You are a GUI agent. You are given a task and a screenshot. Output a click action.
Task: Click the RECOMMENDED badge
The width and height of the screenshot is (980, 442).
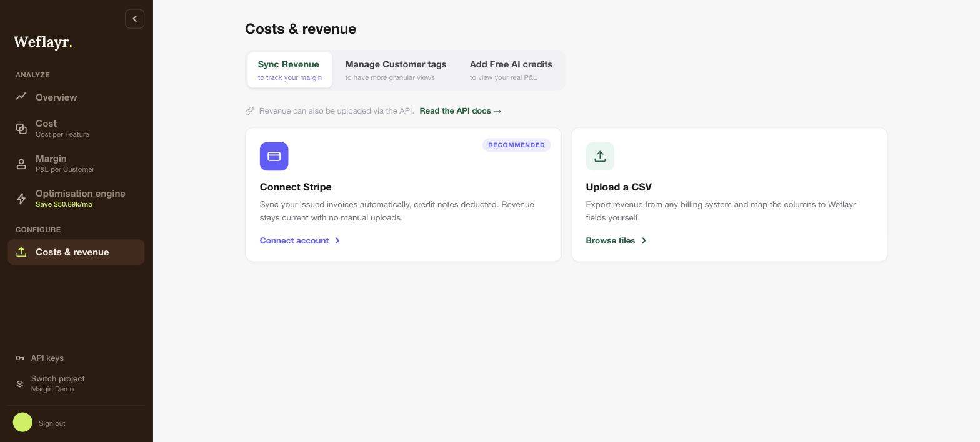click(516, 145)
